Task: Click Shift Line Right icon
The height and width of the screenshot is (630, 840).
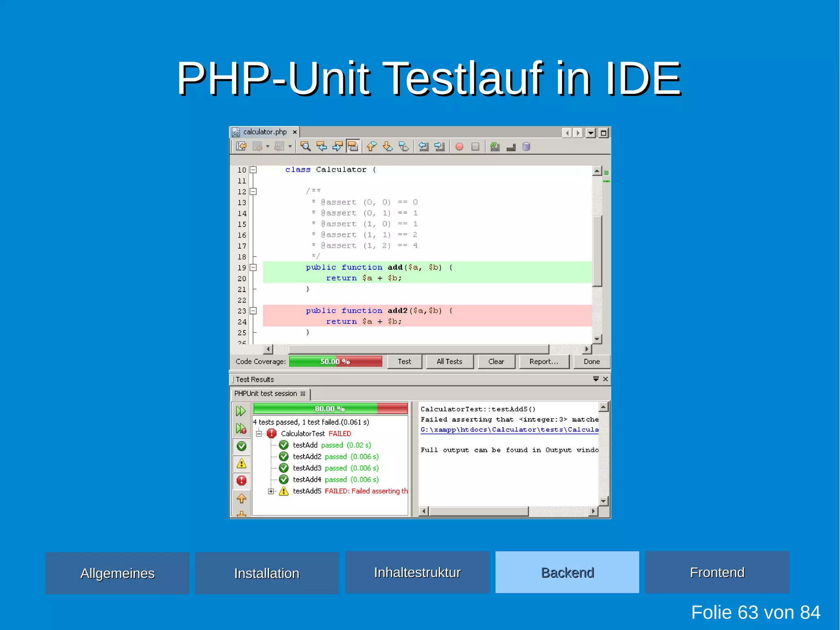Action: 440,146
